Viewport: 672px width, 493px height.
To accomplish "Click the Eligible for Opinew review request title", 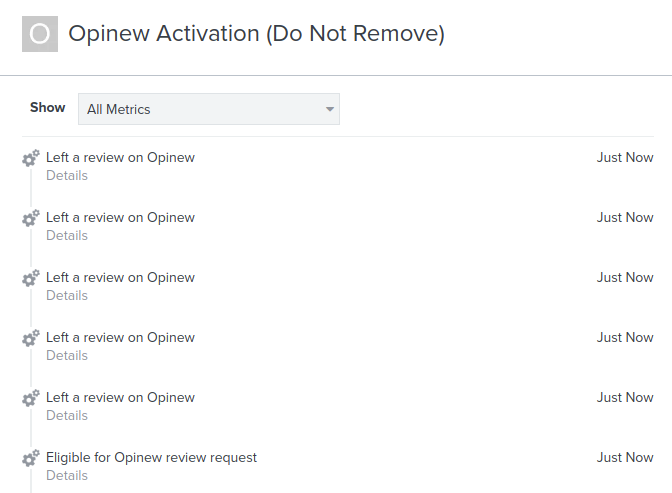I will click(x=151, y=458).
